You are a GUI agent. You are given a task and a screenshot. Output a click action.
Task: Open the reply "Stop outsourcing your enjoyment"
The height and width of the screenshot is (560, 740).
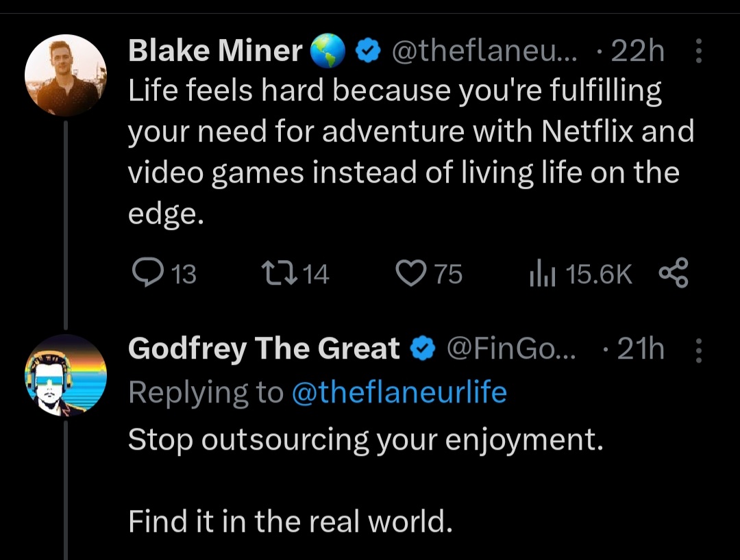(365, 439)
